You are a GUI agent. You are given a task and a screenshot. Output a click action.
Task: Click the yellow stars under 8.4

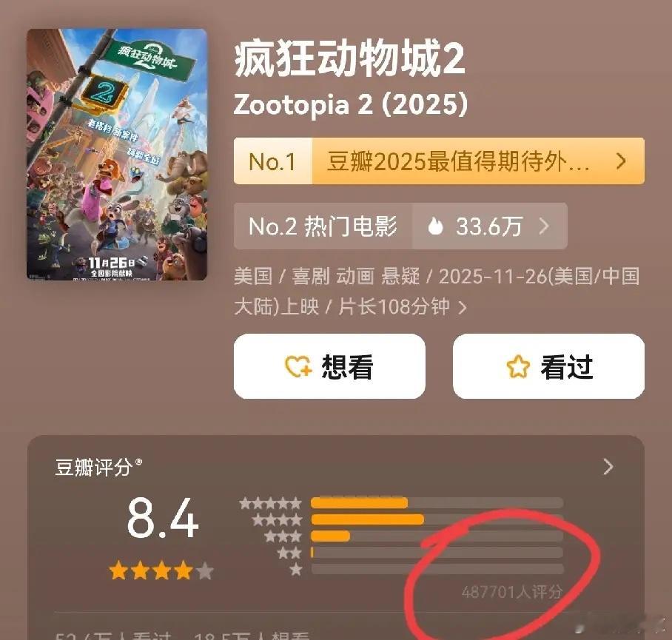[x=161, y=571]
